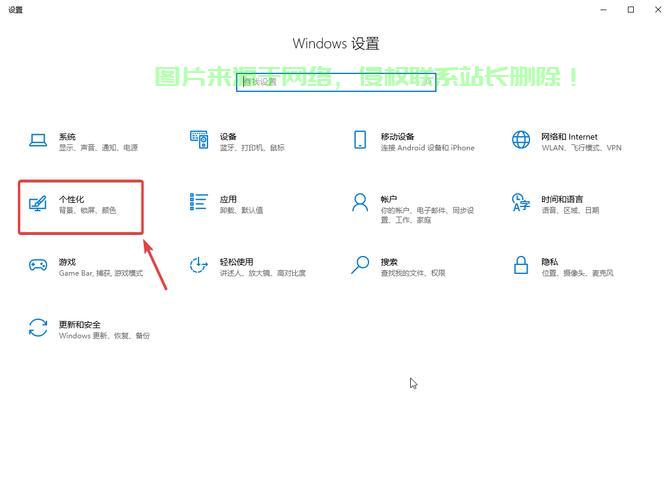The width and height of the screenshot is (672, 500).
Task: Maximize the Settings window
Action: (631, 9)
